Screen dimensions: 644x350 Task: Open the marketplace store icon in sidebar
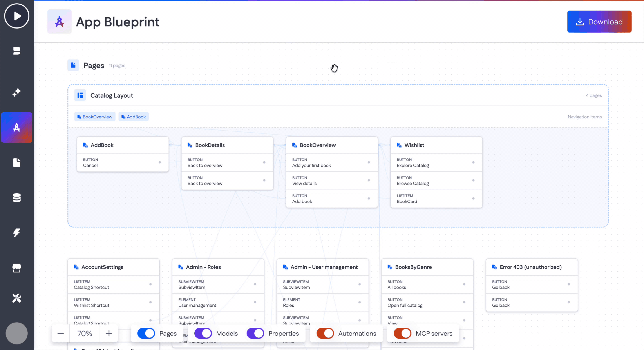pos(17,268)
